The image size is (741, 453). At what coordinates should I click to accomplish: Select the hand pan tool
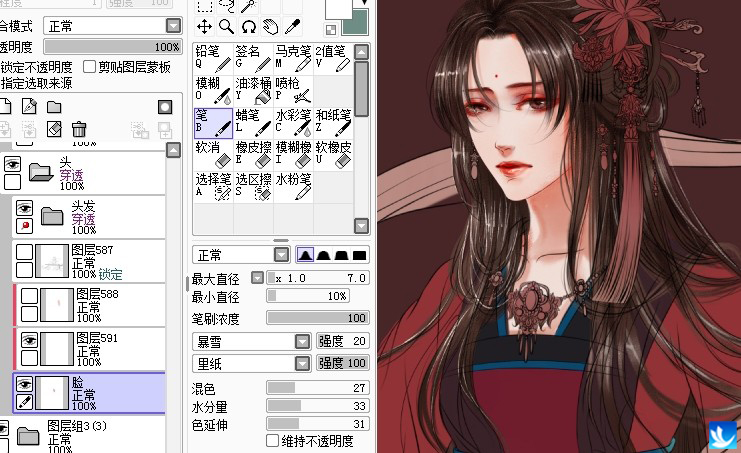point(271,26)
